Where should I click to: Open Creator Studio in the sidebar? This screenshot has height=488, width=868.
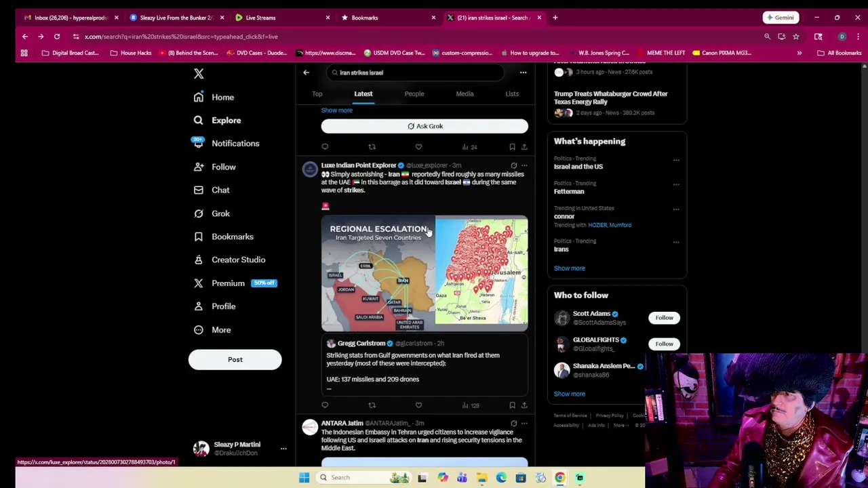[229, 260]
